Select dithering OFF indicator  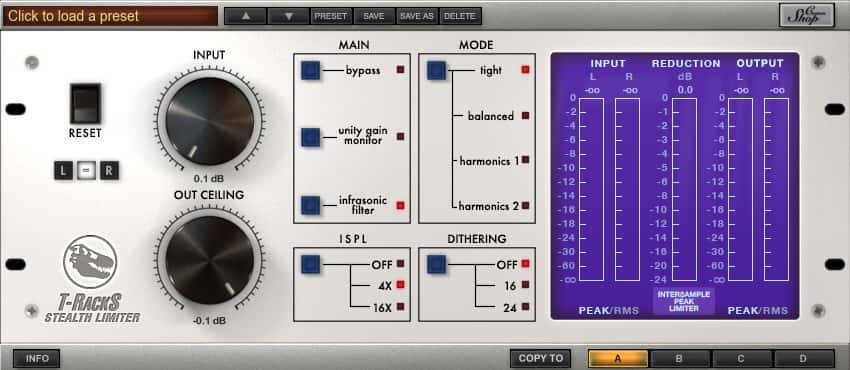point(525,264)
